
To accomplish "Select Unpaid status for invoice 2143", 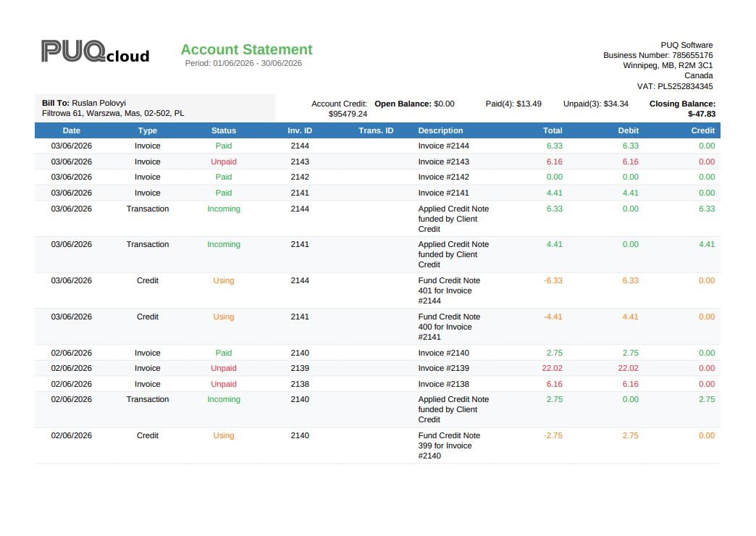I will click(224, 162).
